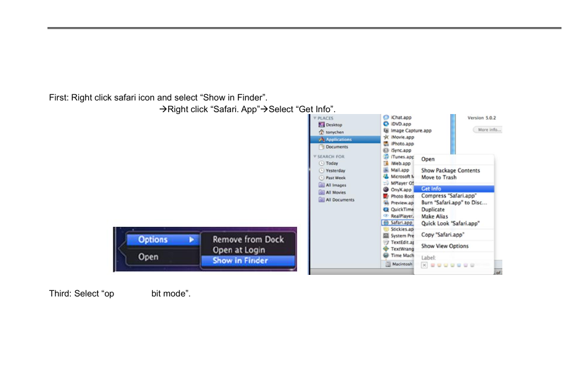Click the More Info button
This screenshot has width=588, height=392.
tap(488, 130)
